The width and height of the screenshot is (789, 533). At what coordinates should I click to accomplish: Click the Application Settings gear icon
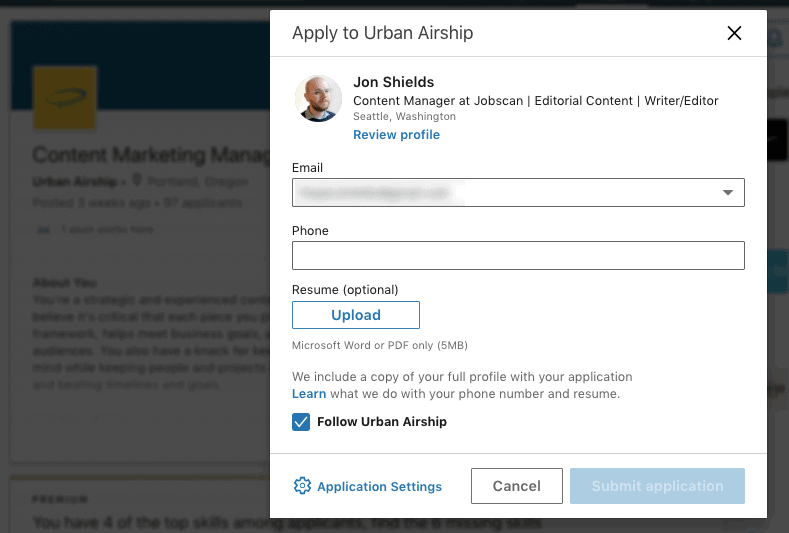(x=302, y=486)
